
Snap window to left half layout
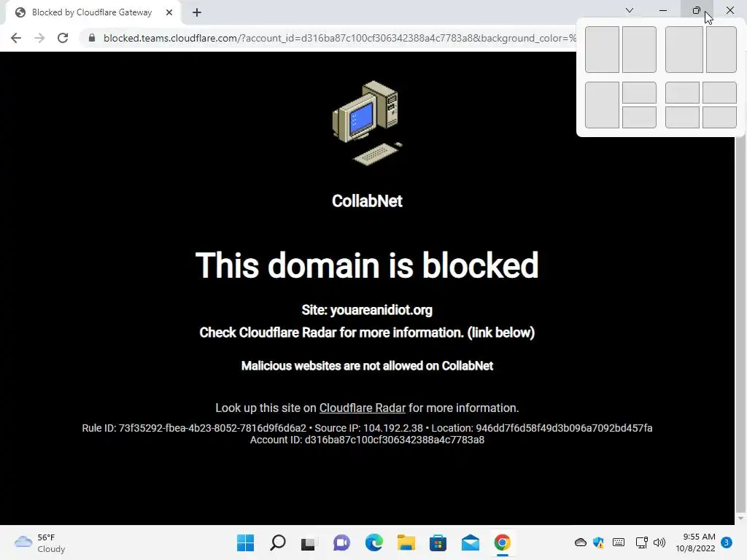(602, 50)
